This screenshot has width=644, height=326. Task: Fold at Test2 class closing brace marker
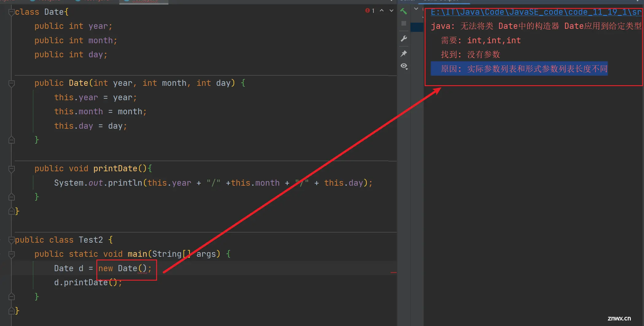point(12,311)
